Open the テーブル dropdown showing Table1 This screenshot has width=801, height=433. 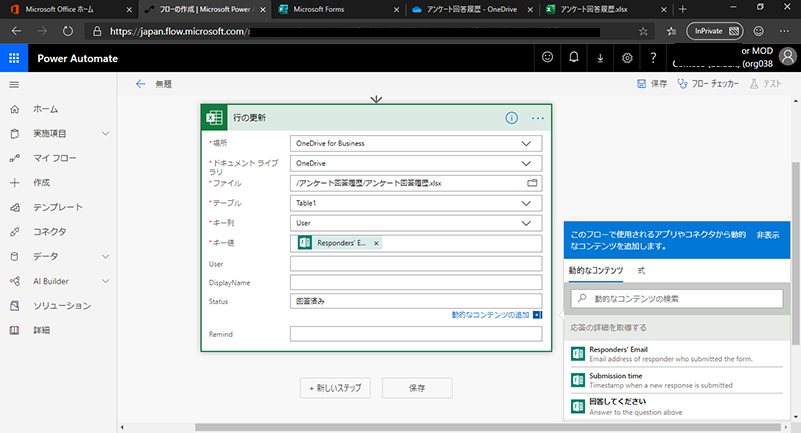[x=416, y=203]
